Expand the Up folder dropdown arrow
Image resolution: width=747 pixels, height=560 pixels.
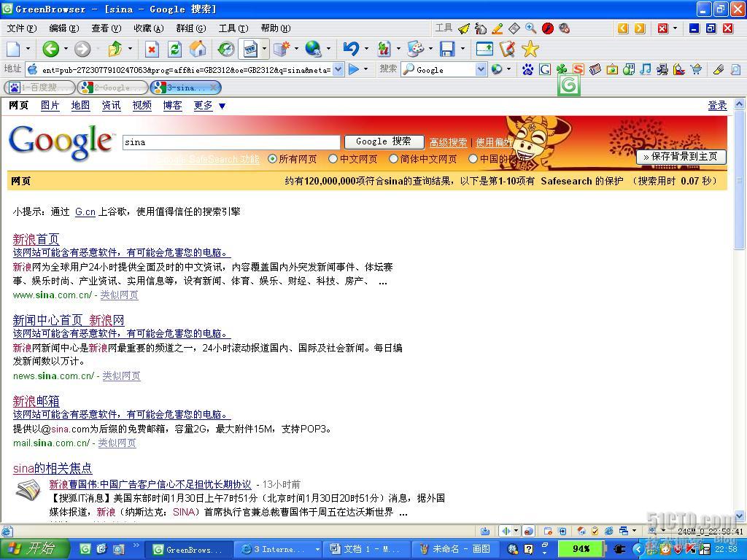[x=130, y=49]
